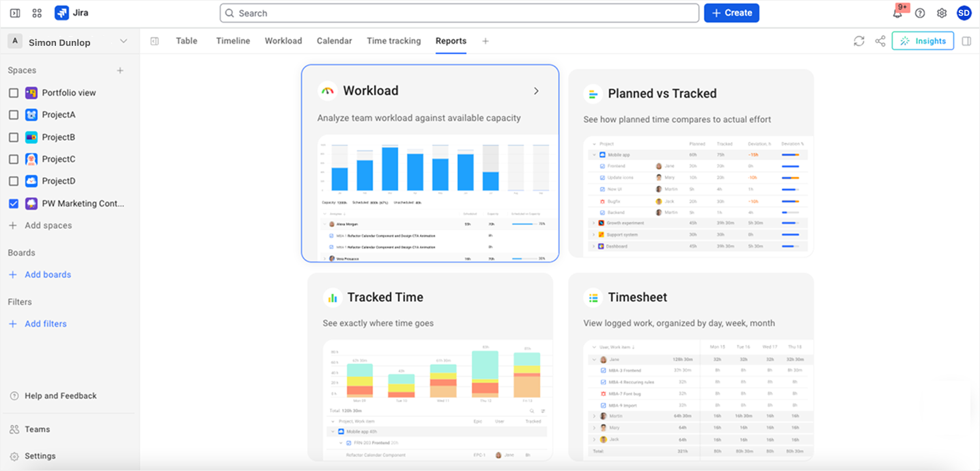
Task: Click the Portfolio view space icon
Action: coord(31,93)
